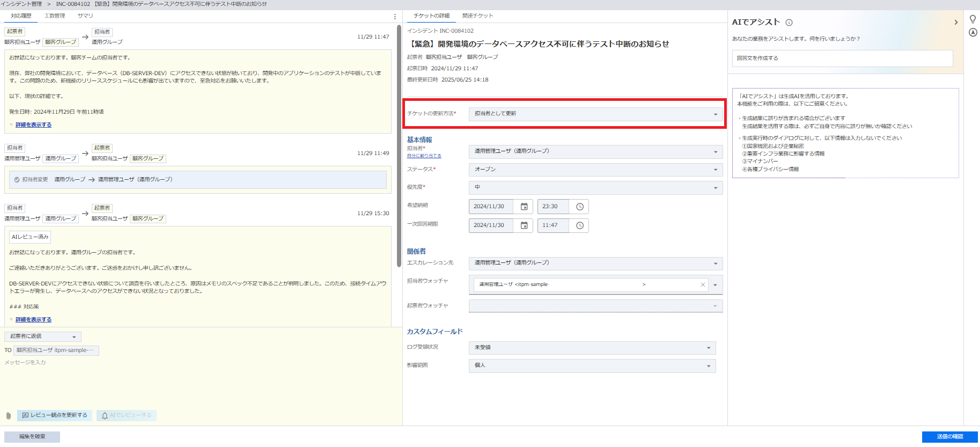This screenshot has width=980, height=447.
Task: Click the paperclip attachment icon
Action: (x=9, y=416)
